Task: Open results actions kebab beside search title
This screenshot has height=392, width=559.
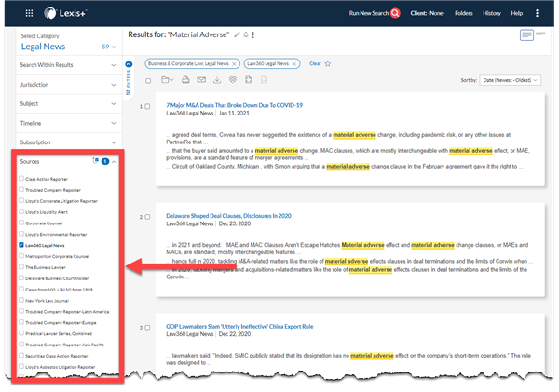Action: click(x=253, y=35)
